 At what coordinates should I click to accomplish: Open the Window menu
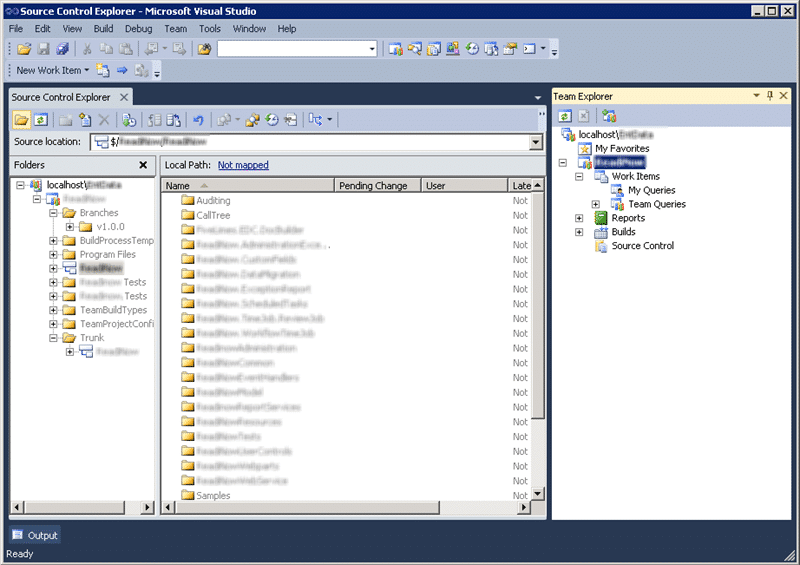click(249, 29)
